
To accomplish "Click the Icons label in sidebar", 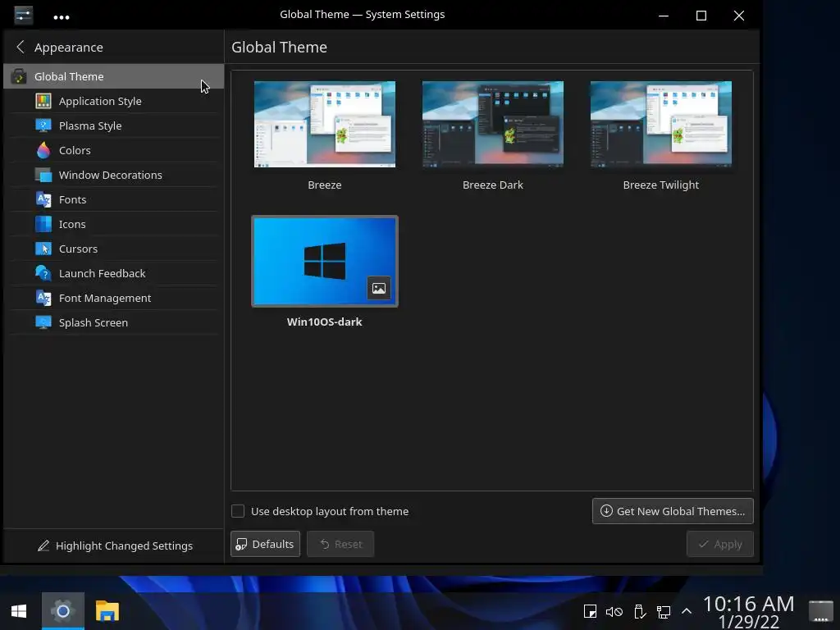I will tap(72, 224).
